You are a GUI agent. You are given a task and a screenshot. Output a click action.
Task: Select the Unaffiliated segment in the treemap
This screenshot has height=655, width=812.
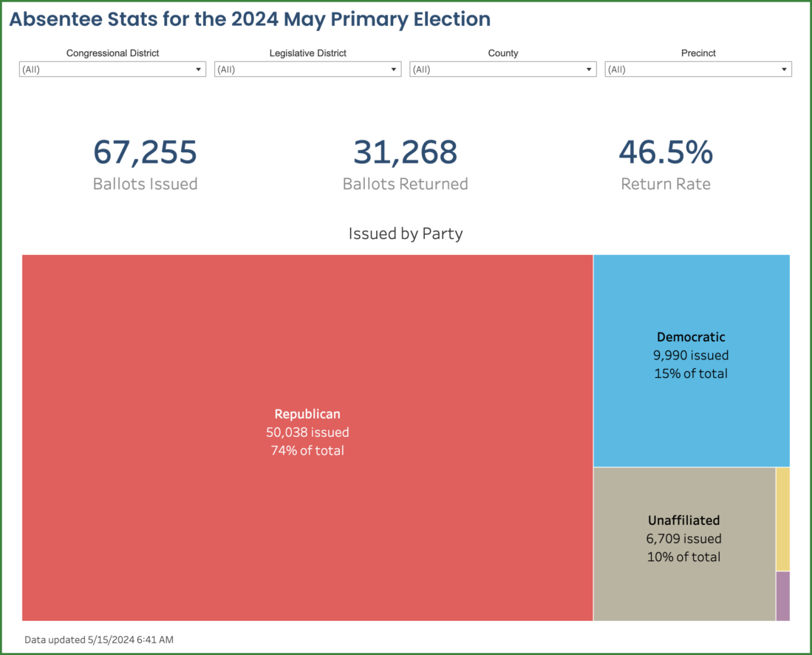pos(683,540)
